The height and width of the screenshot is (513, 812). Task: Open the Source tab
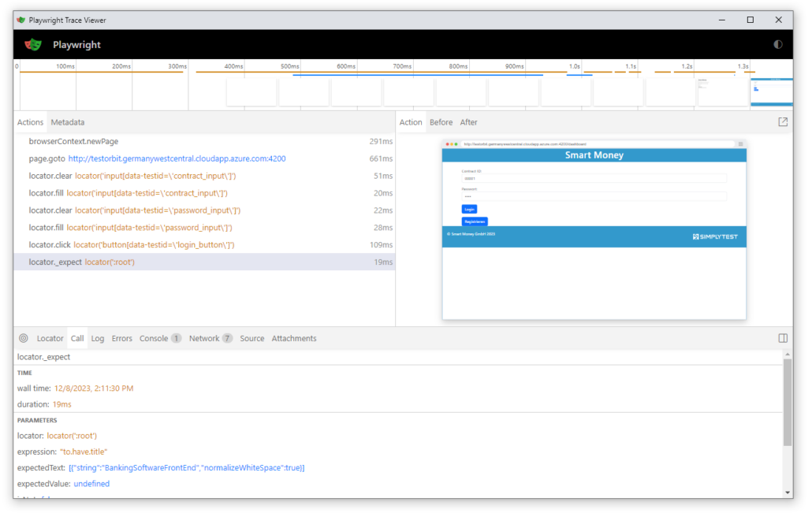[x=252, y=338]
